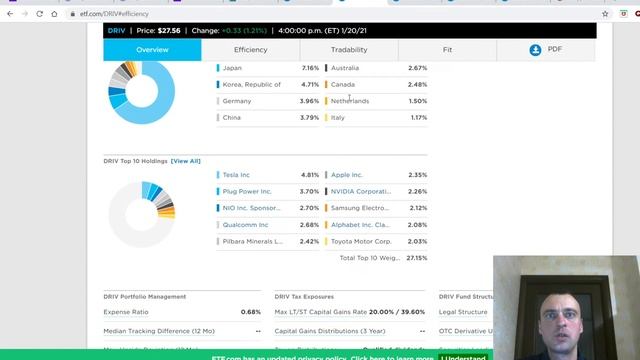The image size is (640, 360).
Task: Click Australia country row
Action: (x=376, y=68)
